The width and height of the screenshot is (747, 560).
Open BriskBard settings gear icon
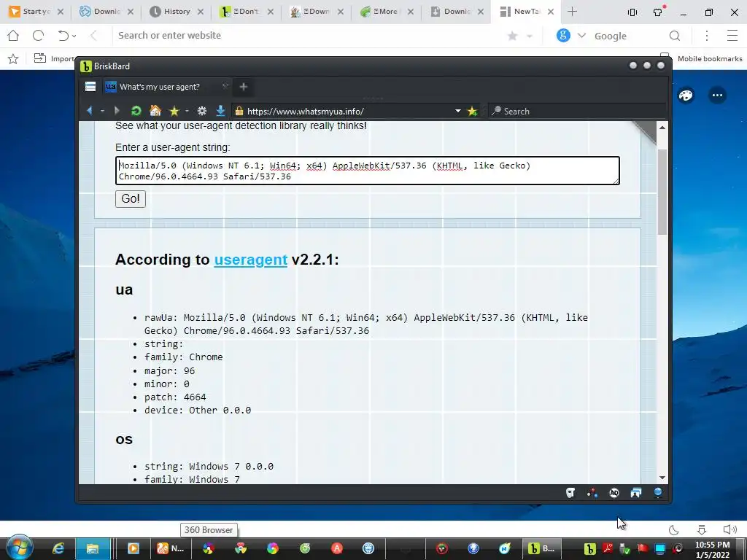tap(202, 111)
